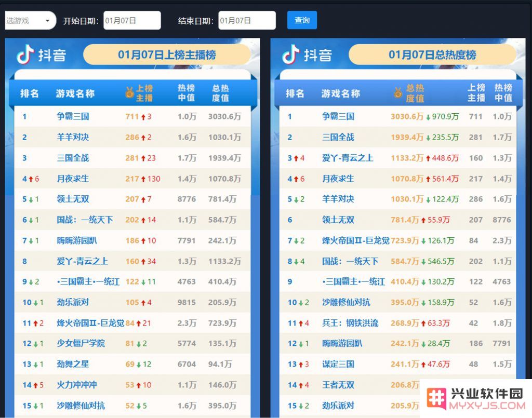Select 劲乐派对 in the right table
532x418 pixels.
[338, 406]
